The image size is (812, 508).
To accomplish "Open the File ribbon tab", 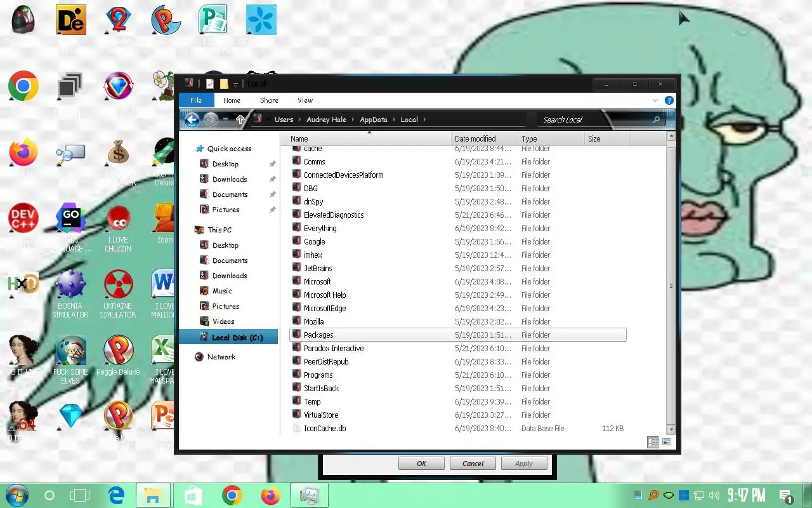I will click(x=197, y=100).
